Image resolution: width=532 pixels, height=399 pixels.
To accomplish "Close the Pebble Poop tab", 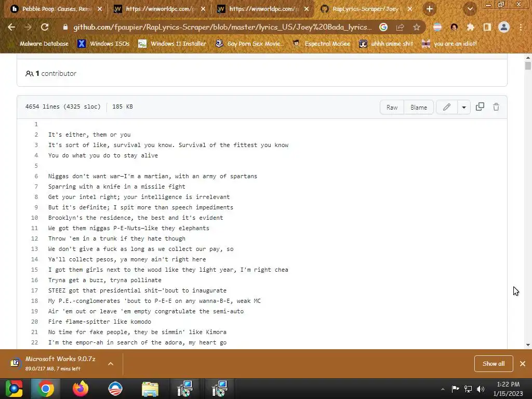I will 100,9.
